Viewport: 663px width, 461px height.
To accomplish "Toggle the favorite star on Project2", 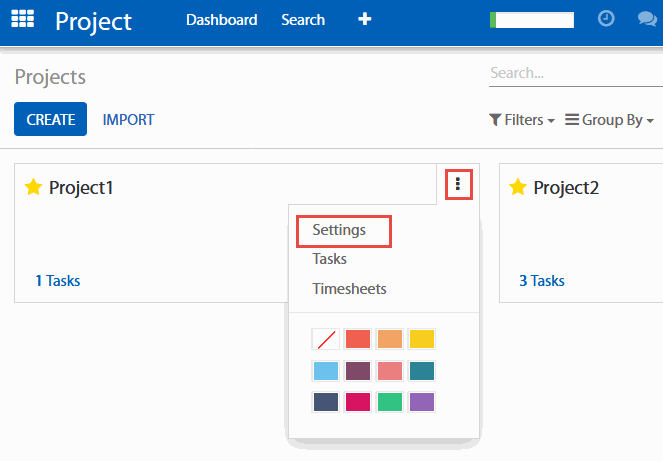I will point(518,187).
